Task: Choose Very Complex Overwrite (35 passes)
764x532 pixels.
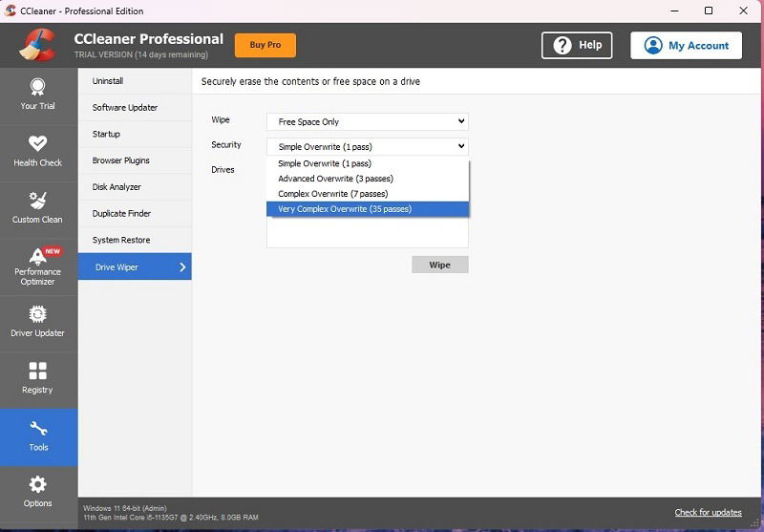Action: (368, 209)
